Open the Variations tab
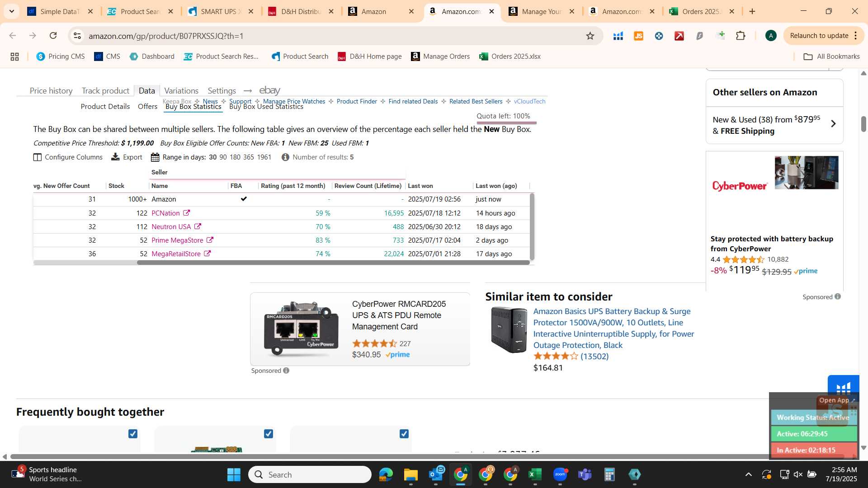Image resolution: width=868 pixels, height=488 pixels. pyautogui.click(x=181, y=90)
